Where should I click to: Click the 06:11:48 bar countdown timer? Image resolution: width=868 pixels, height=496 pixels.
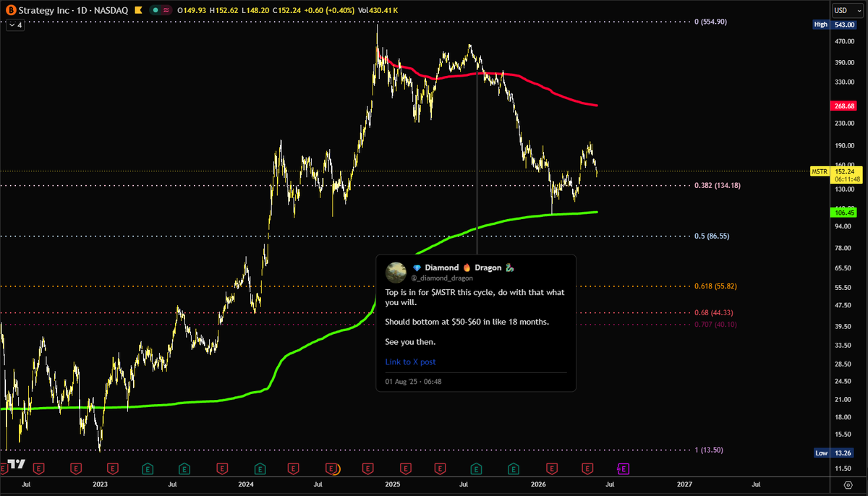click(x=848, y=179)
